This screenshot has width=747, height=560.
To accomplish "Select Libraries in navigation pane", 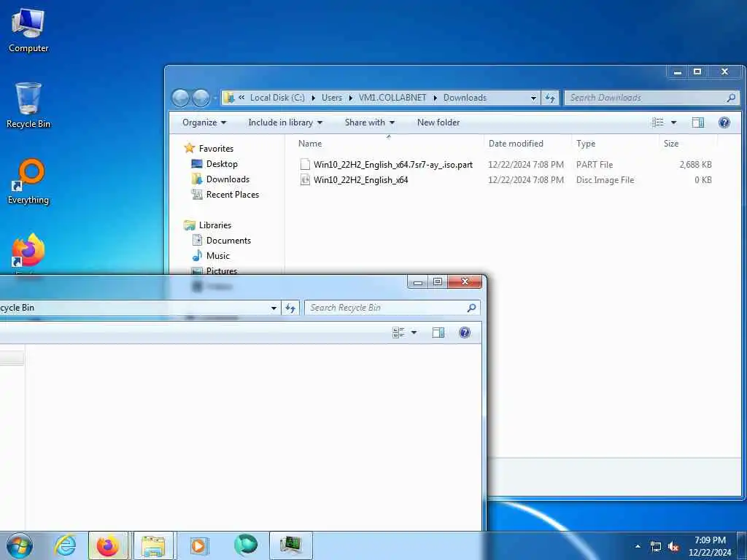I will pyautogui.click(x=215, y=225).
